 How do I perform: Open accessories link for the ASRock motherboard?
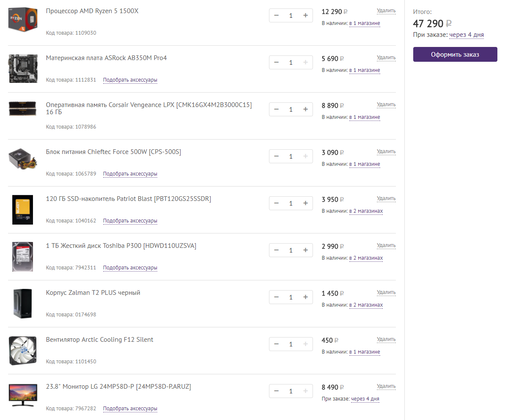click(130, 80)
